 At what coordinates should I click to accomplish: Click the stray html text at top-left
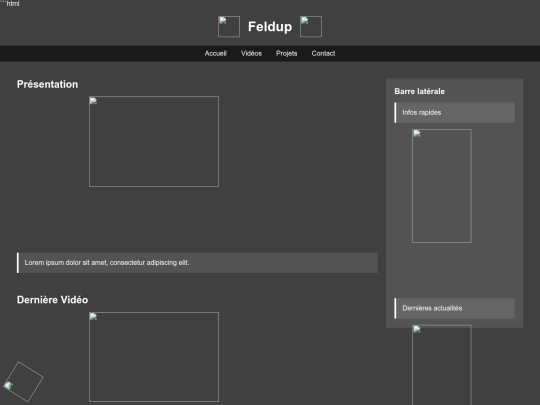[10, 3]
